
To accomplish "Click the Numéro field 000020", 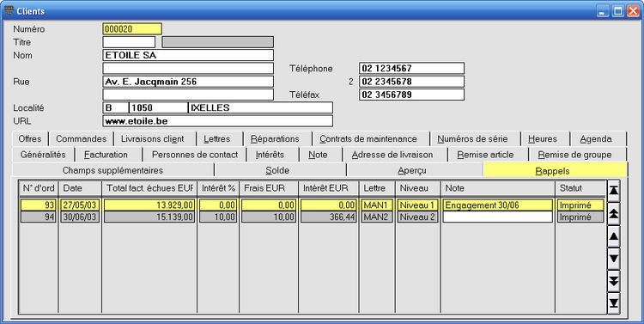I will [132, 28].
